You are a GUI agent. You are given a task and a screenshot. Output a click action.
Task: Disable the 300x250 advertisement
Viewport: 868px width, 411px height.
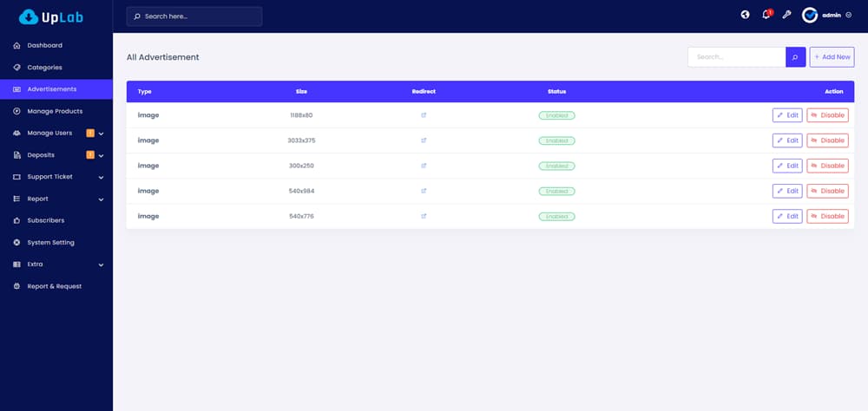click(827, 166)
